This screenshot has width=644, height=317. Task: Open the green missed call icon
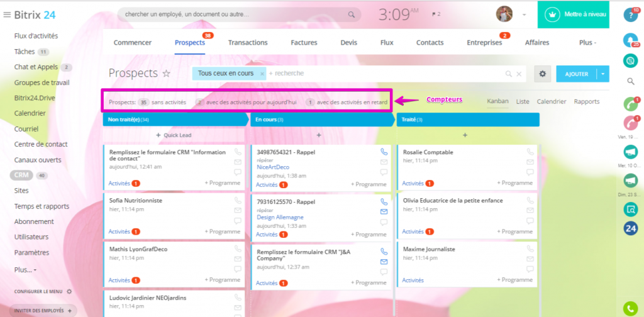coord(630,104)
